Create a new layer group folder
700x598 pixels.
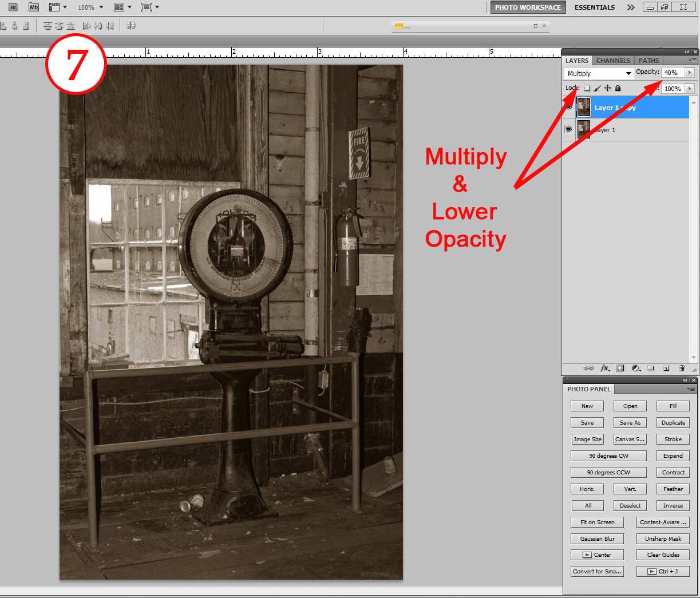pos(651,368)
